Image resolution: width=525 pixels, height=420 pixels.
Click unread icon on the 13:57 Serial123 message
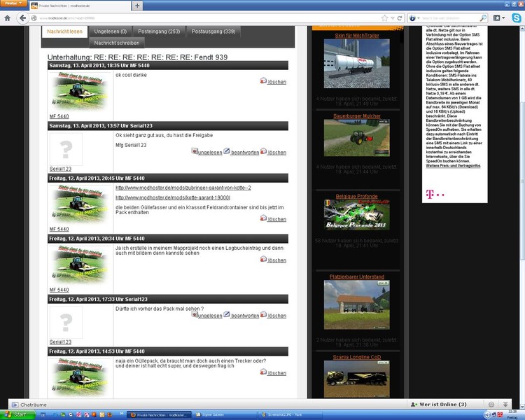click(195, 151)
